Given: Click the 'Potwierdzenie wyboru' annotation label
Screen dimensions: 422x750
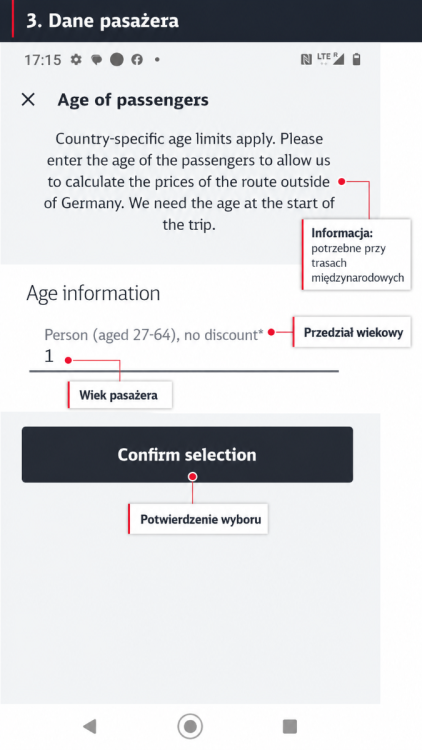Looking at the screenshot, I should pos(198,519).
